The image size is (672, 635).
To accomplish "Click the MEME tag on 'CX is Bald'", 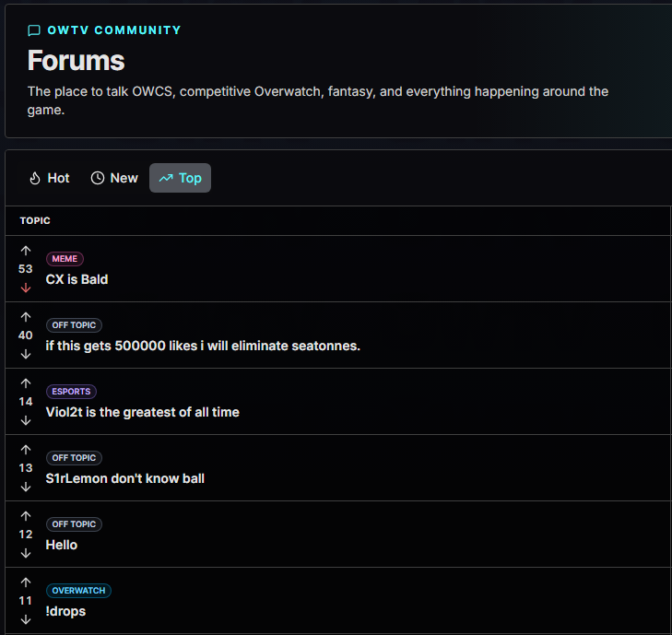I will pos(65,259).
